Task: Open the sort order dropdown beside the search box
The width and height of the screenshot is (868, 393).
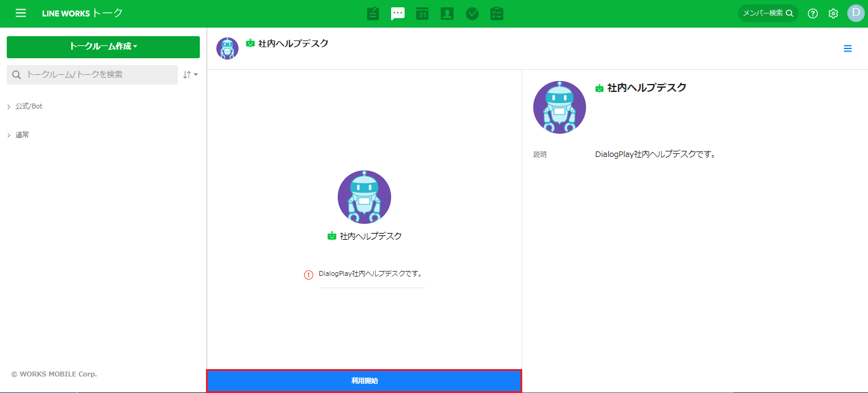Action: (x=190, y=75)
